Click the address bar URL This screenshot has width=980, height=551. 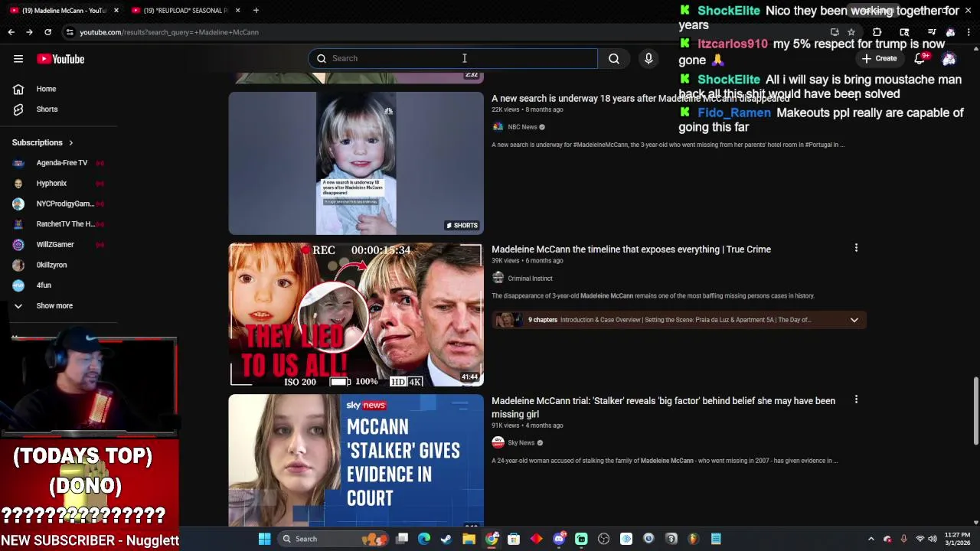coord(169,32)
